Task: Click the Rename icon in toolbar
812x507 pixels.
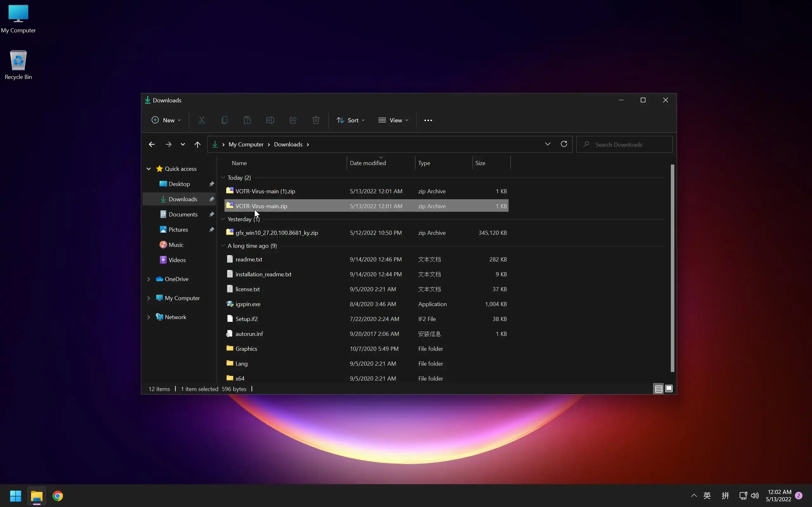Action: 270,120
